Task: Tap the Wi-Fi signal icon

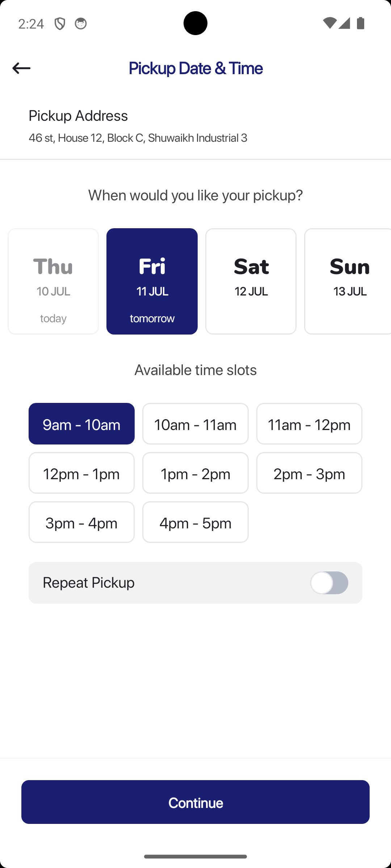Action: [x=329, y=23]
